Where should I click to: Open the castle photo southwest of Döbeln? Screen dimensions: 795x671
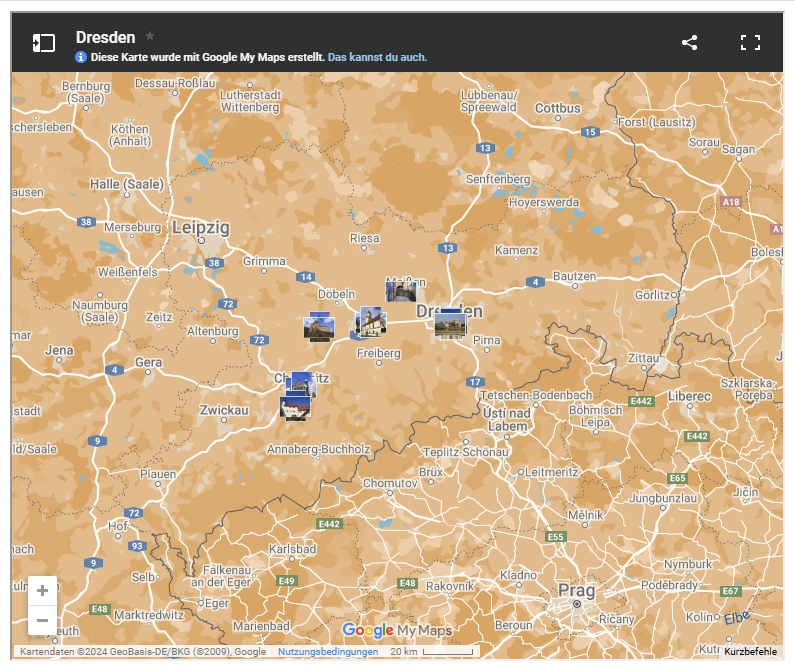tap(319, 328)
